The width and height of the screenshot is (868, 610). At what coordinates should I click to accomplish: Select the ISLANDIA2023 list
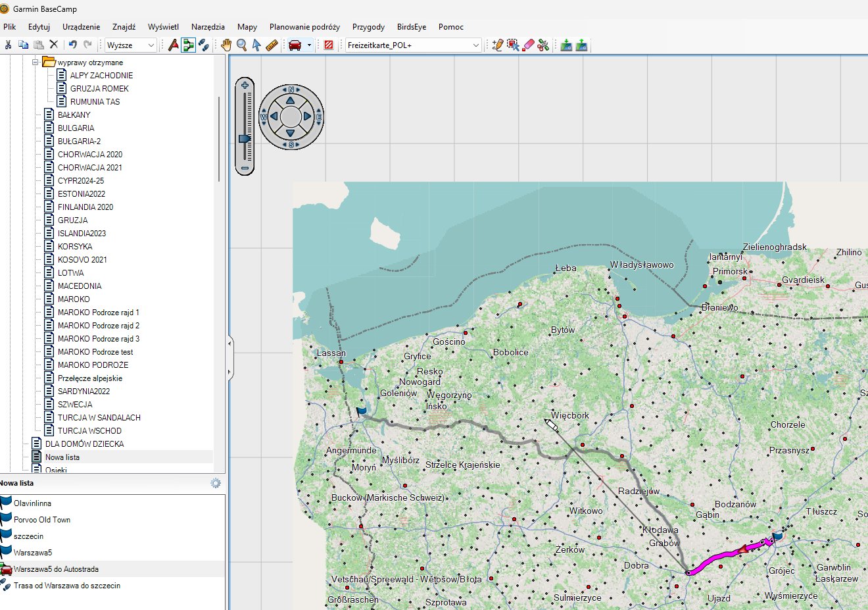click(x=82, y=233)
